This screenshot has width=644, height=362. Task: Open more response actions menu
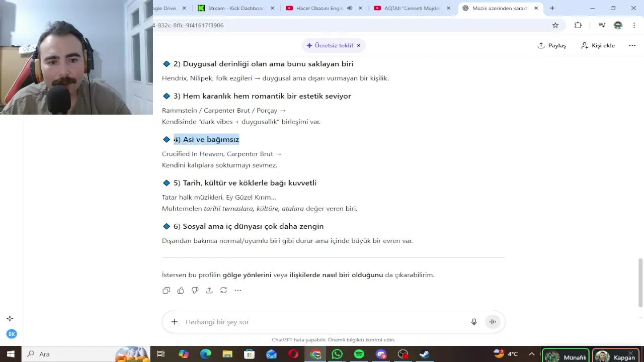pyautogui.click(x=238, y=290)
